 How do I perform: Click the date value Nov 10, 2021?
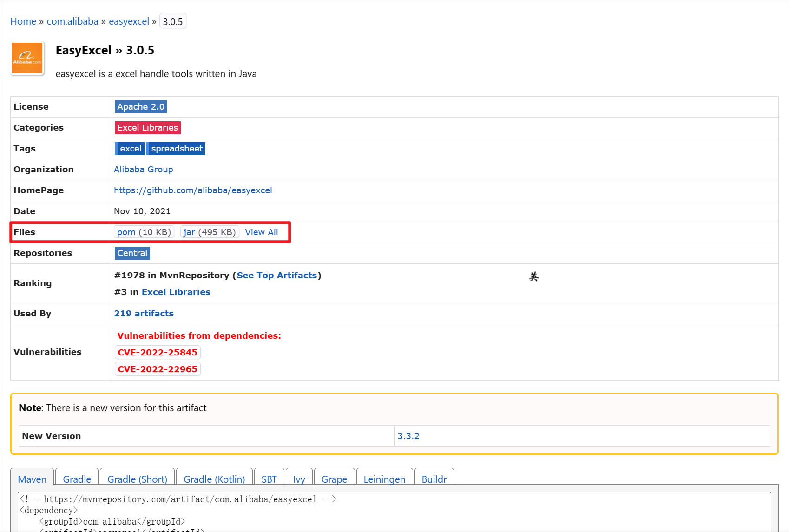[x=142, y=211]
